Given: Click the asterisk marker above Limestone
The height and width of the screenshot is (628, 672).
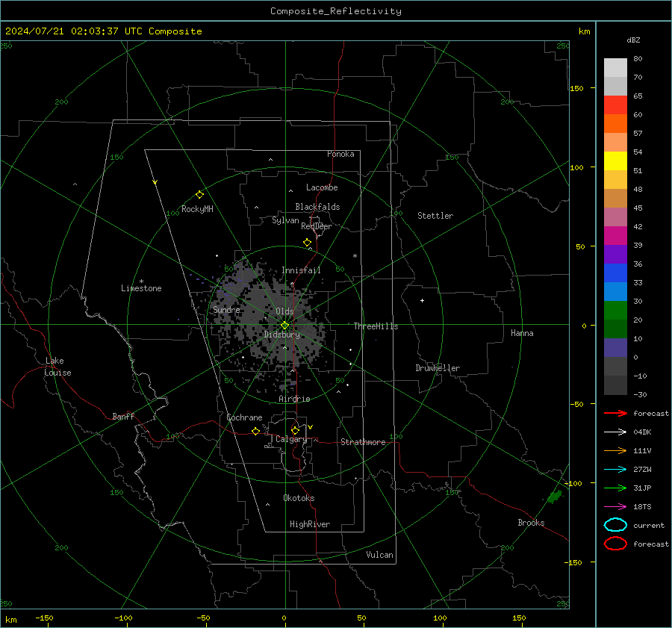Looking at the screenshot, I should [x=141, y=282].
